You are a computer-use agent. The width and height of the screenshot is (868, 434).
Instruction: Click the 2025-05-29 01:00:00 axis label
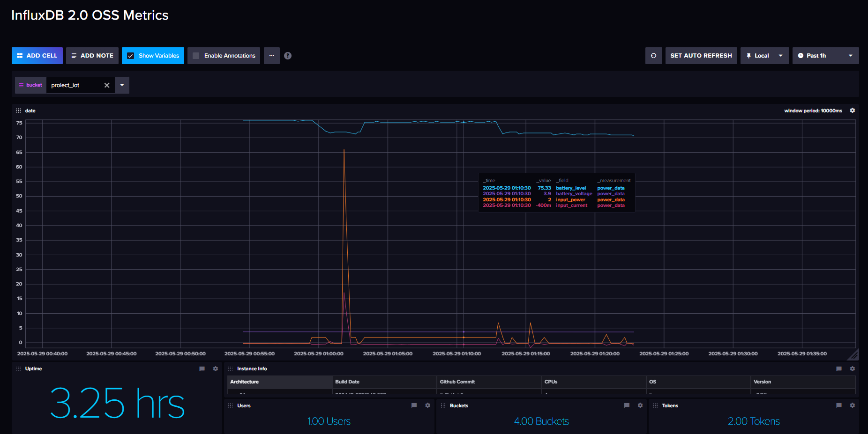tap(319, 354)
